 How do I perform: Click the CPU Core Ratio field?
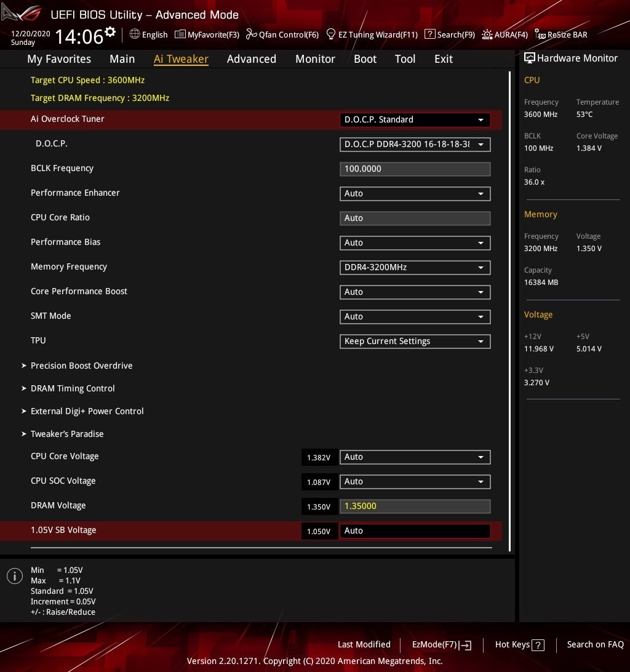[x=415, y=218]
